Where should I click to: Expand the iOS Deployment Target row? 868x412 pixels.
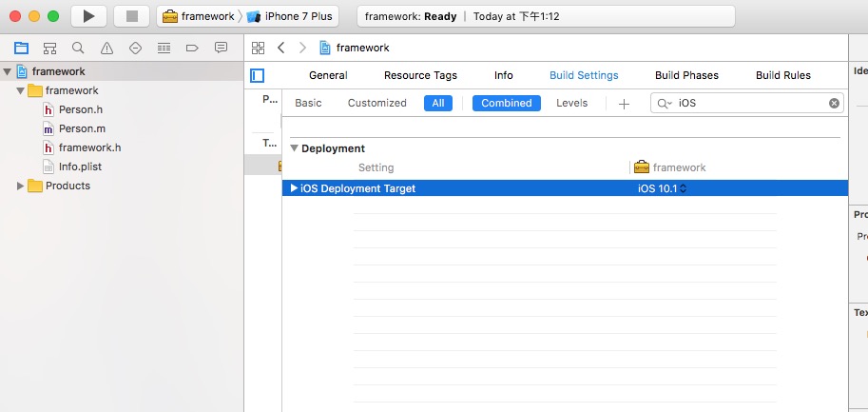[x=294, y=188]
